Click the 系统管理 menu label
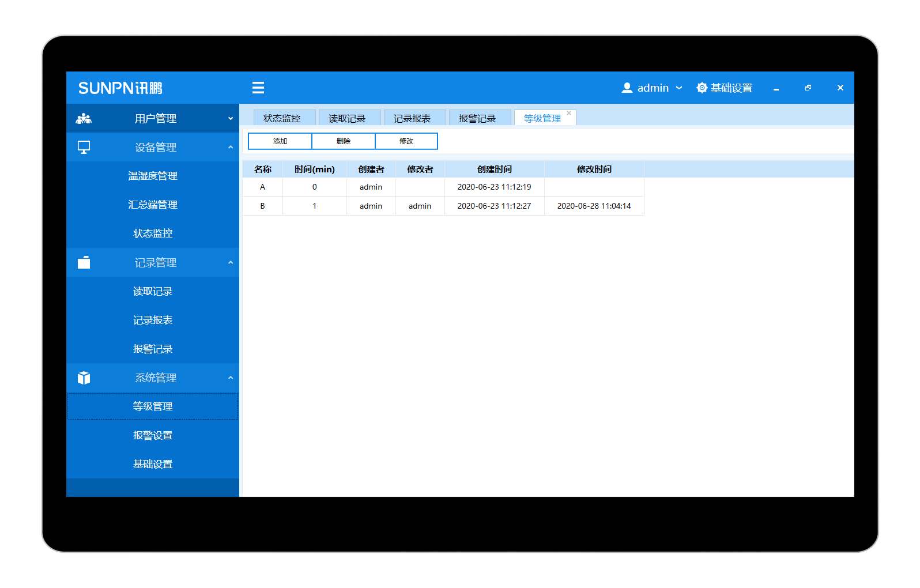920x588 pixels. tap(156, 378)
